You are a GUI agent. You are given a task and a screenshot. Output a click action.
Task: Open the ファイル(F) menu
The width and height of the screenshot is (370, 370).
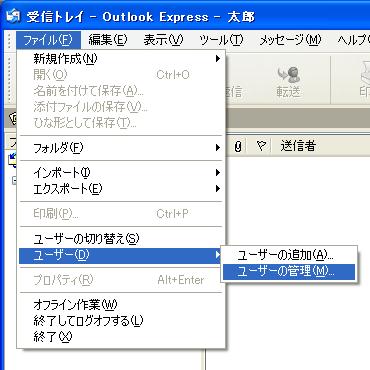[x=48, y=40]
